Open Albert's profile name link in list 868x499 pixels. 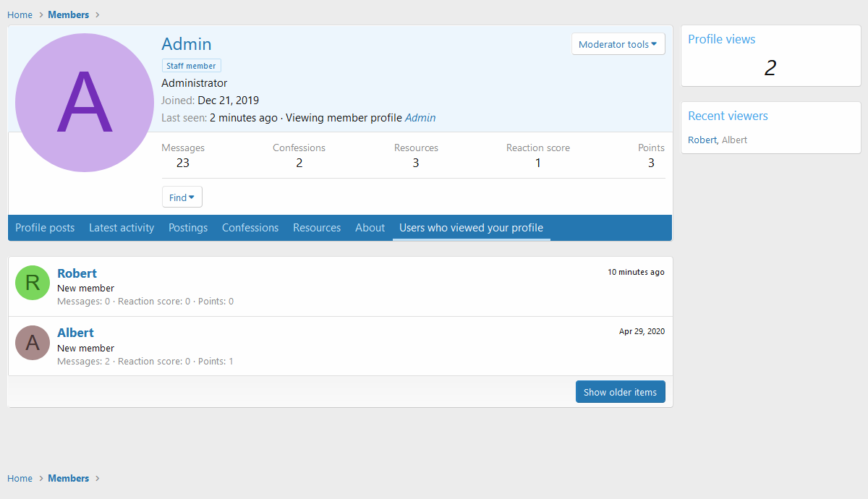click(75, 333)
